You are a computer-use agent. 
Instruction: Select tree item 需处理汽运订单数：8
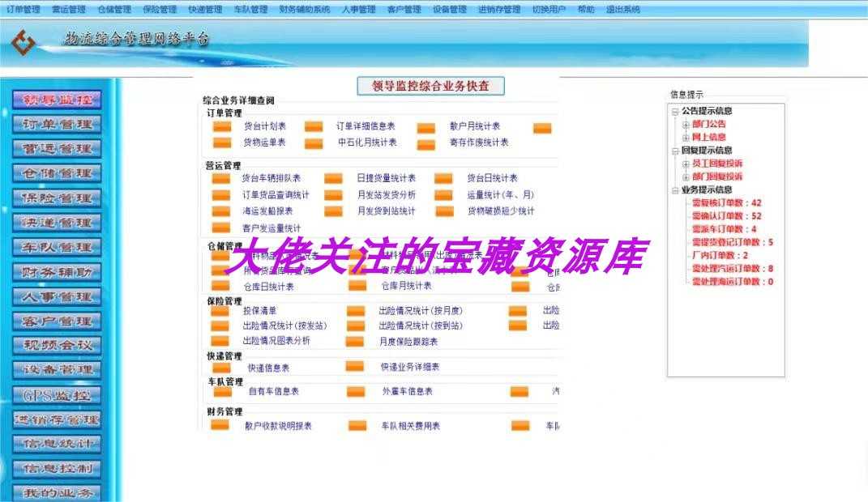pyautogui.click(x=733, y=269)
